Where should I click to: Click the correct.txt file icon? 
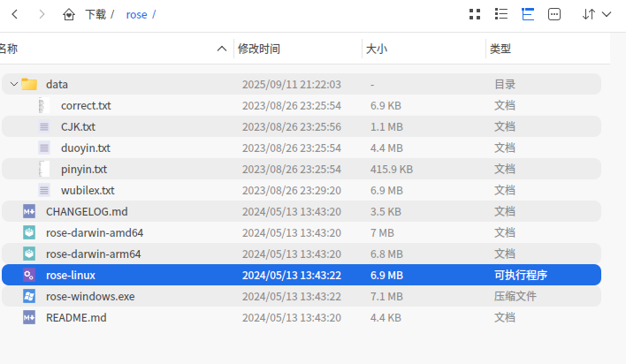point(44,105)
